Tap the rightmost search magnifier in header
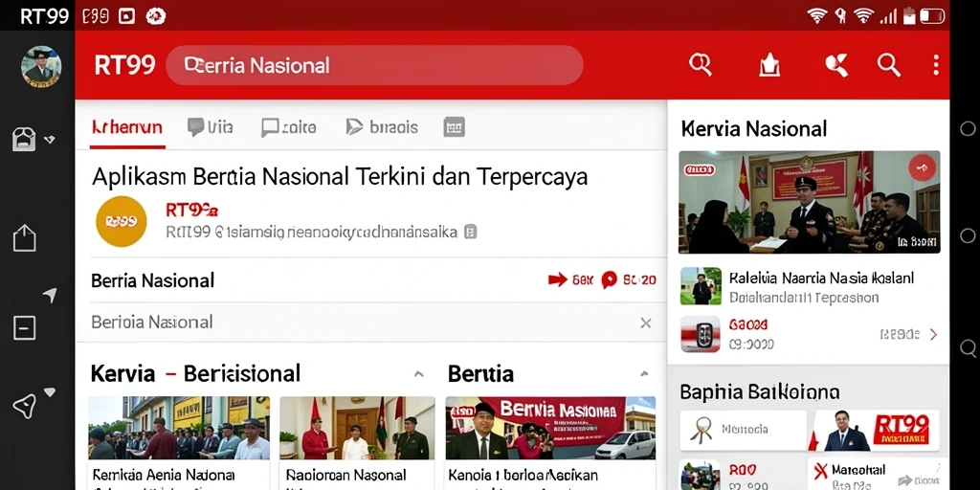 pyautogui.click(x=888, y=64)
